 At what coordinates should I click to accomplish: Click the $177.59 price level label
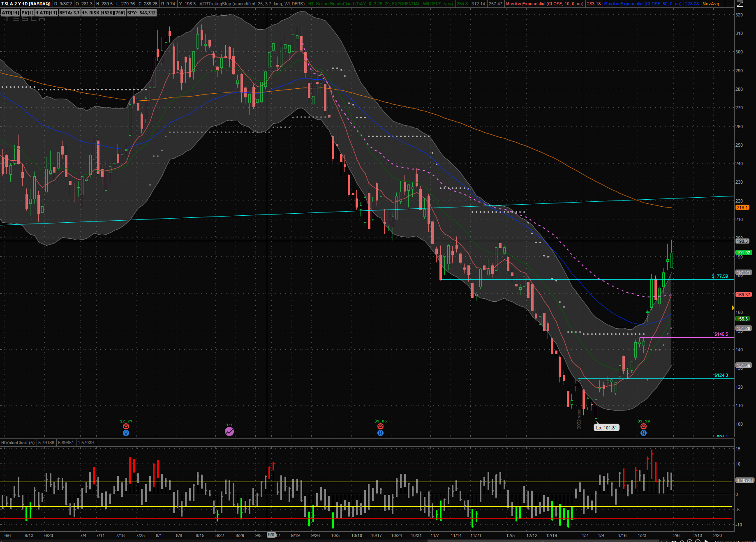pos(720,276)
